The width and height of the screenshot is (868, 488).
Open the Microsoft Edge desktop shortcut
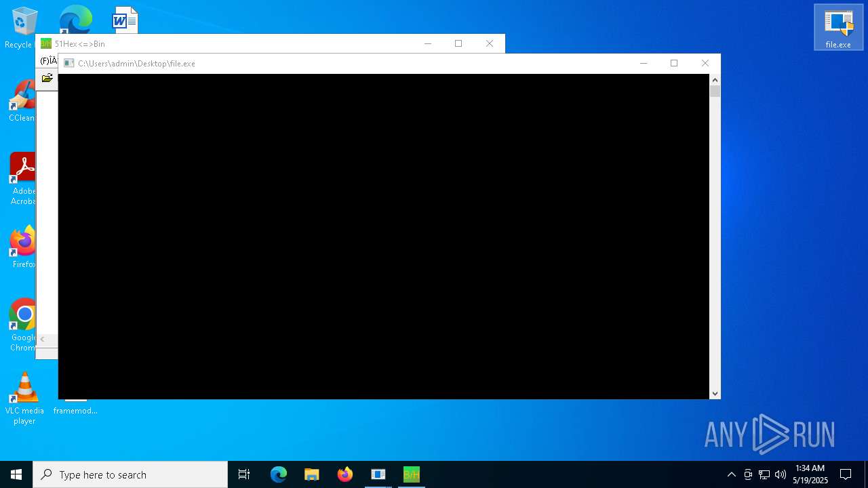click(x=75, y=19)
